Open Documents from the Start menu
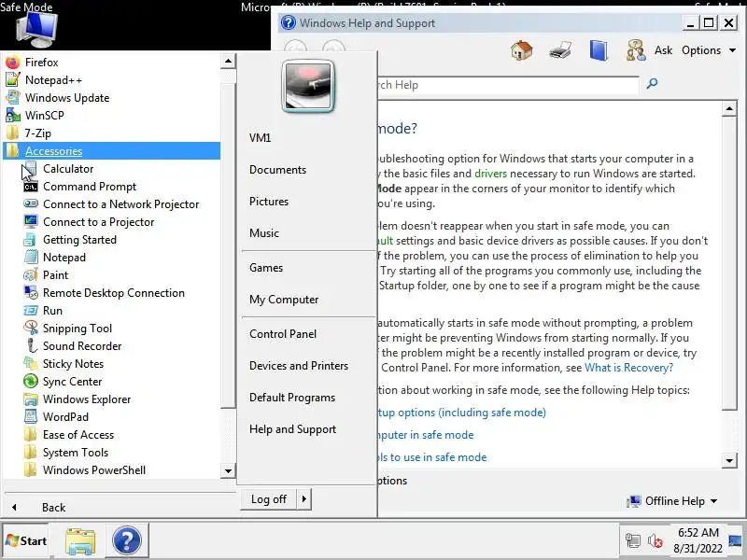Image resolution: width=747 pixels, height=560 pixels. (277, 170)
